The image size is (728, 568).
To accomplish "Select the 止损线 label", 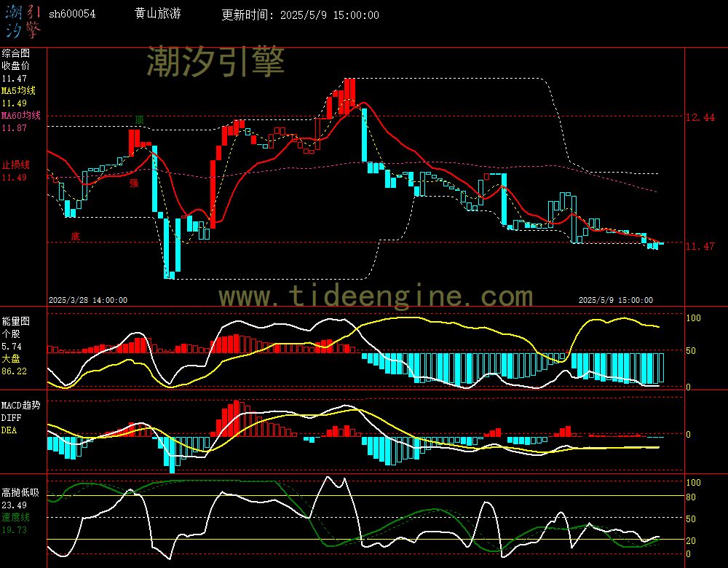I will [x=16, y=165].
